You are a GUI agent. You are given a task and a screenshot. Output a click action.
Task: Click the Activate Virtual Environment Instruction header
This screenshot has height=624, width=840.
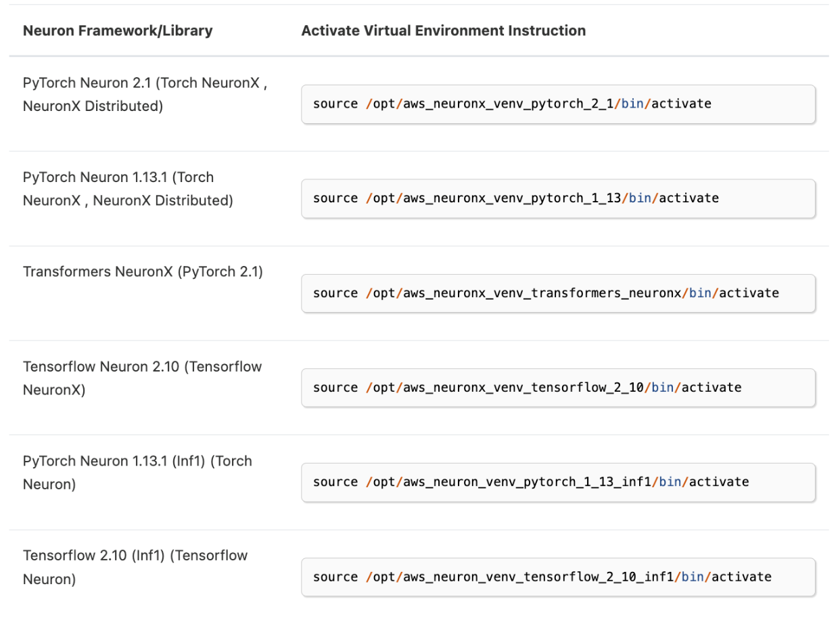point(443,30)
